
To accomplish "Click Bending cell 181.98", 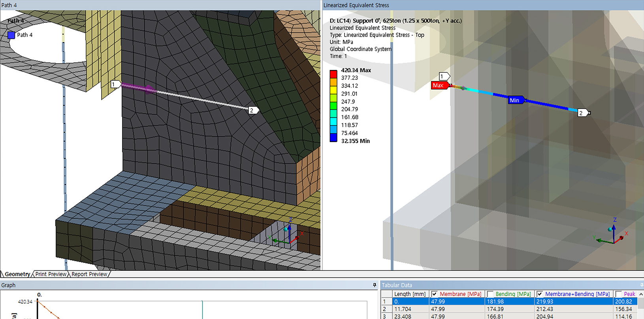I will [x=509, y=302].
